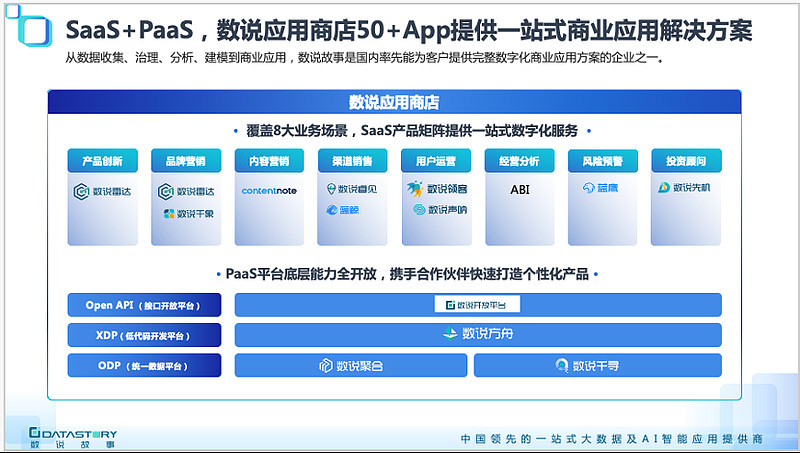Viewport: 800px width, 453px height.
Task: Open the 数说千寻 platform bar
Action: tap(597, 365)
